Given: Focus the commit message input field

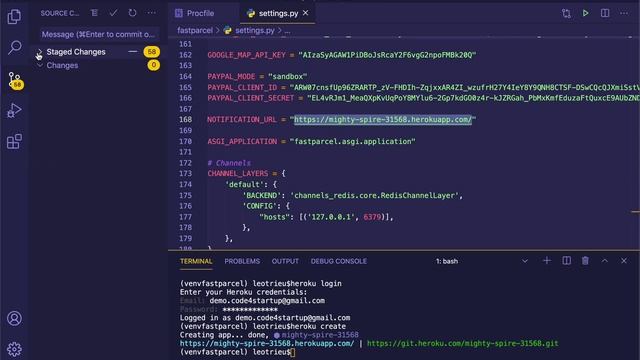Looking at the screenshot, I should [x=99, y=34].
